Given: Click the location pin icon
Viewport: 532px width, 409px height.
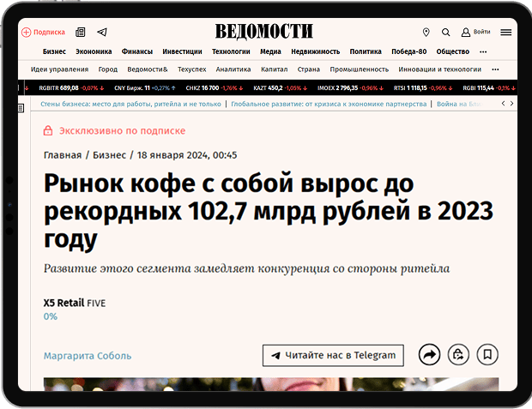Looking at the screenshot, I should point(426,33).
